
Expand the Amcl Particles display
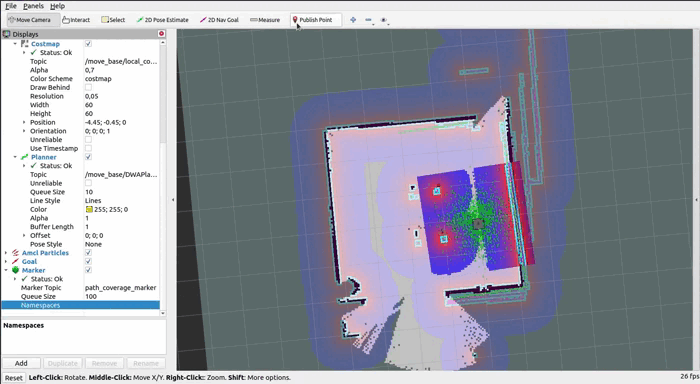pos(6,253)
